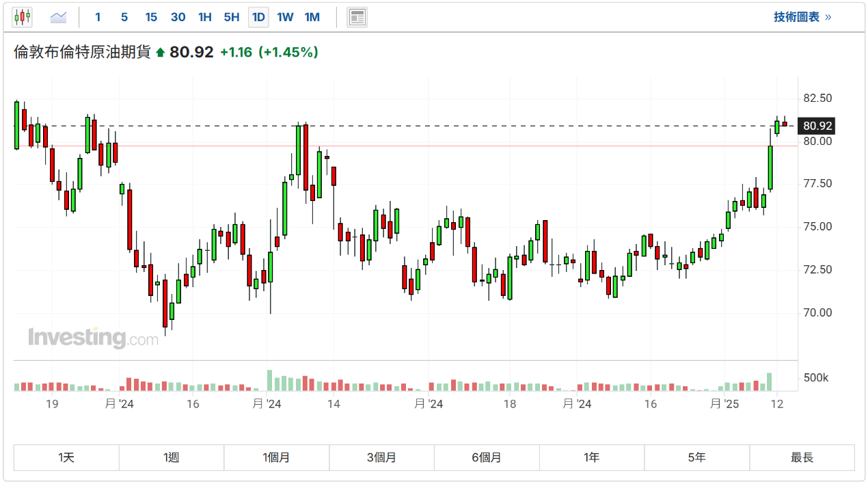Switch to the area chart icon
The height and width of the screenshot is (484, 868).
pyautogui.click(x=58, y=17)
